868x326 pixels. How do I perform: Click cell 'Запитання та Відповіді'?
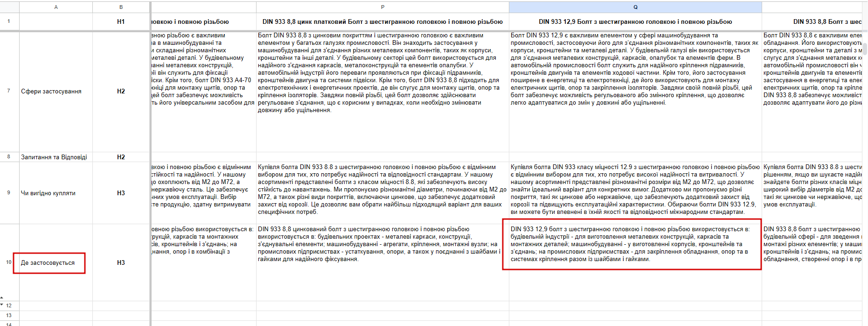tap(56, 157)
